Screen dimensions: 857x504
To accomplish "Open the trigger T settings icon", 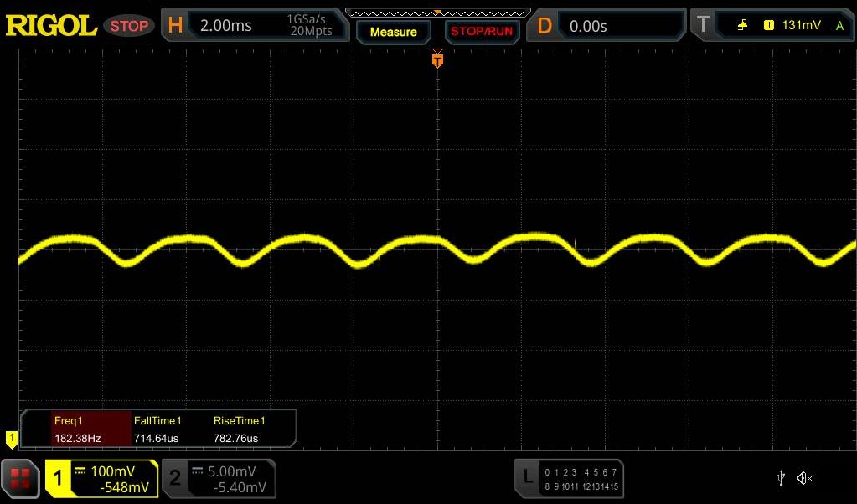I will pos(704,26).
